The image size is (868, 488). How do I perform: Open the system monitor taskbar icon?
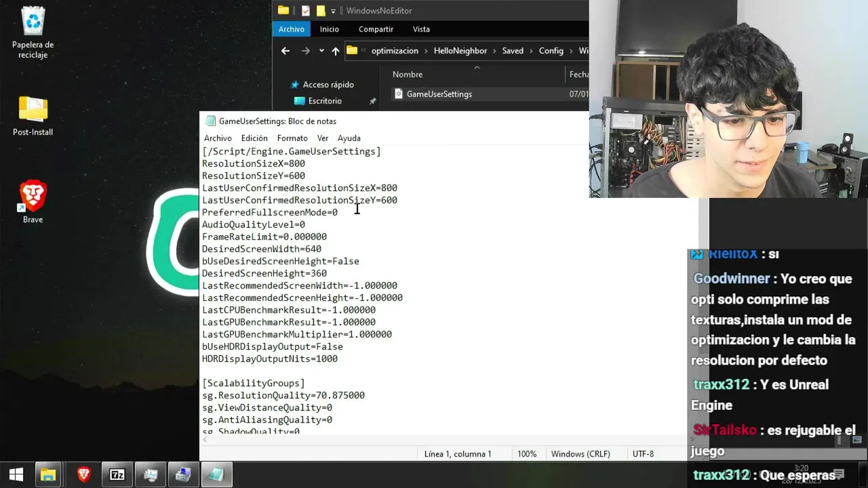coord(151,474)
